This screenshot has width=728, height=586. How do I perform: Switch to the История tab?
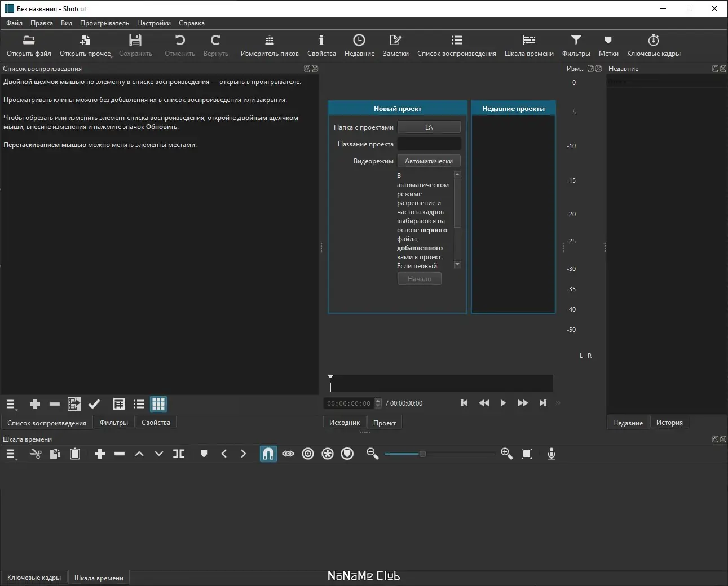point(669,423)
